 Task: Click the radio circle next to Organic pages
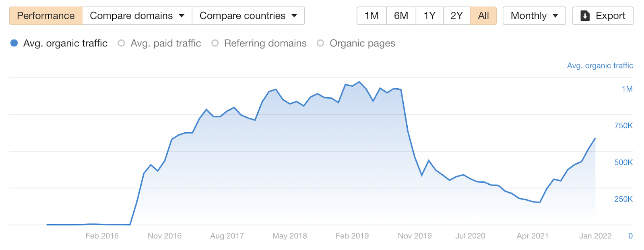coord(320,43)
